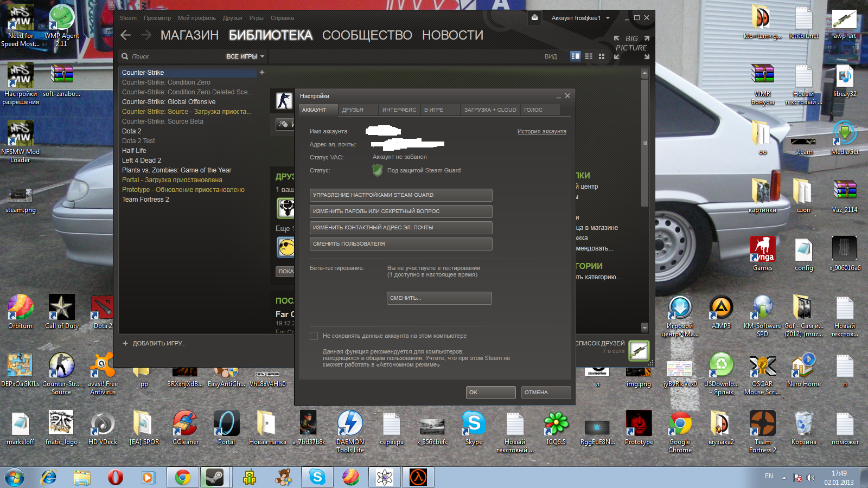Screen dimensions: 868x488
Task: Open Steam notifications envelope icon
Action: 534,18
